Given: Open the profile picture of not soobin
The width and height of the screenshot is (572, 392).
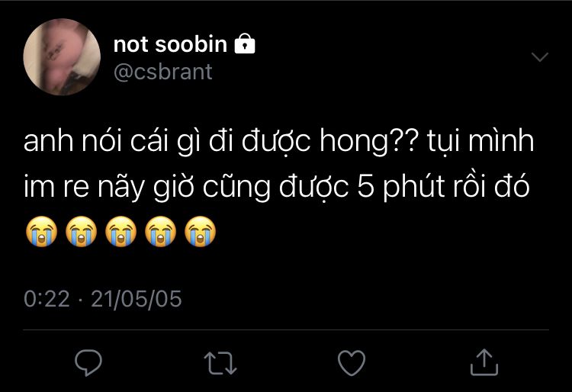Looking at the screenshot, I should [62, 57].
